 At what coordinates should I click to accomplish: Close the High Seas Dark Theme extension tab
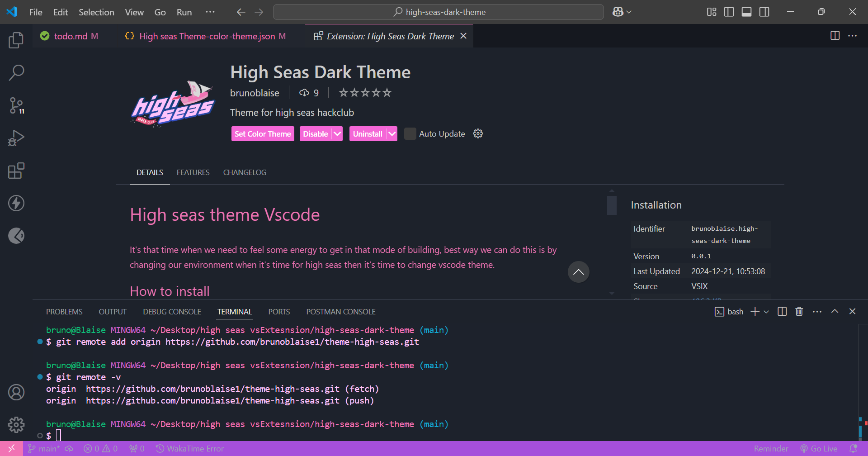coord(463,36)
